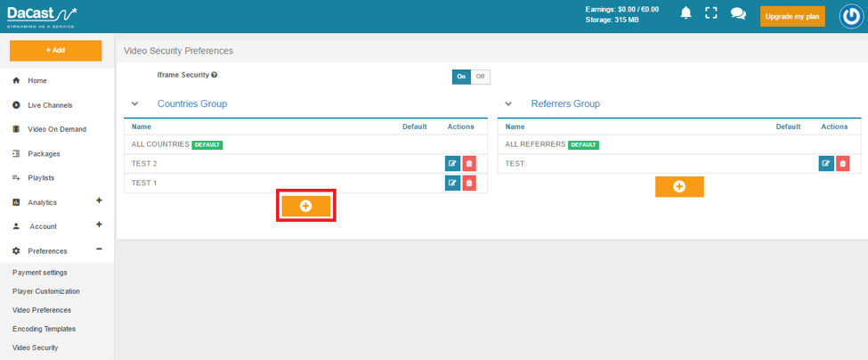Click the DaCast logo

coord(42,17)
